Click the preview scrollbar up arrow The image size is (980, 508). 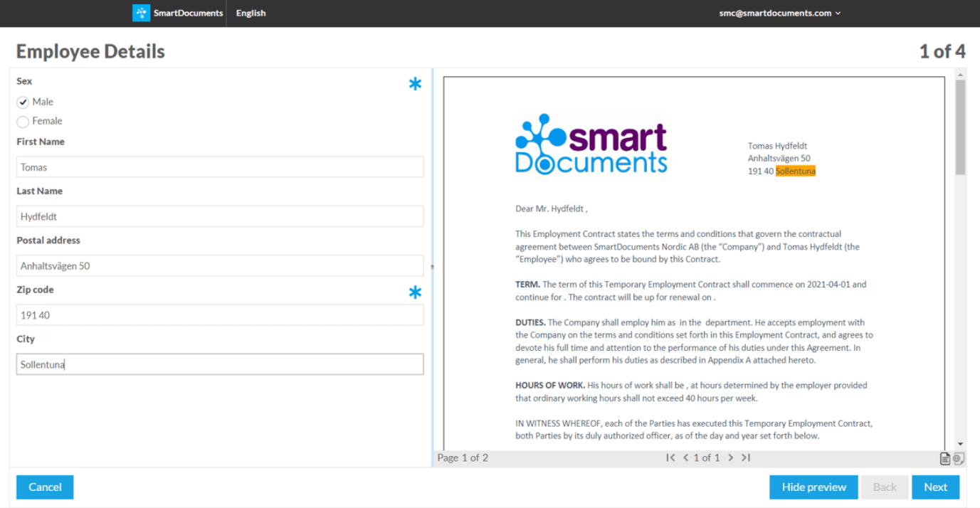coord(961,74)
